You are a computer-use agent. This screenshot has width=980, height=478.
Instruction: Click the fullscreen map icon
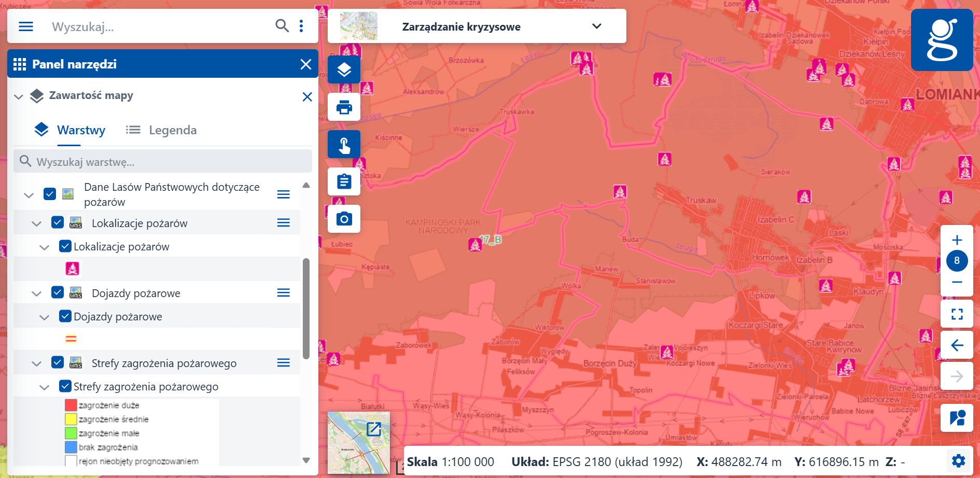[x=957, y=314]
